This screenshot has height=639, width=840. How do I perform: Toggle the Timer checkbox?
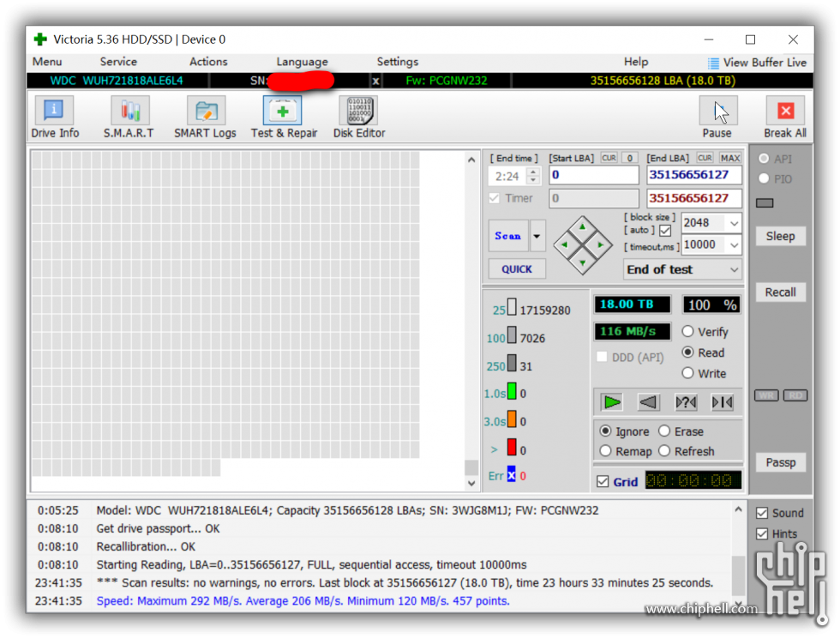494,198
